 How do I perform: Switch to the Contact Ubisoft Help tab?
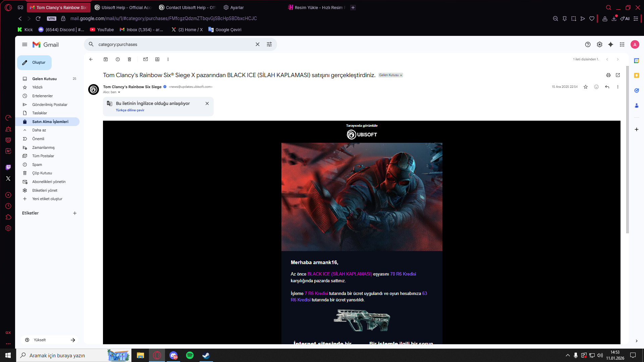pos(187,7)
